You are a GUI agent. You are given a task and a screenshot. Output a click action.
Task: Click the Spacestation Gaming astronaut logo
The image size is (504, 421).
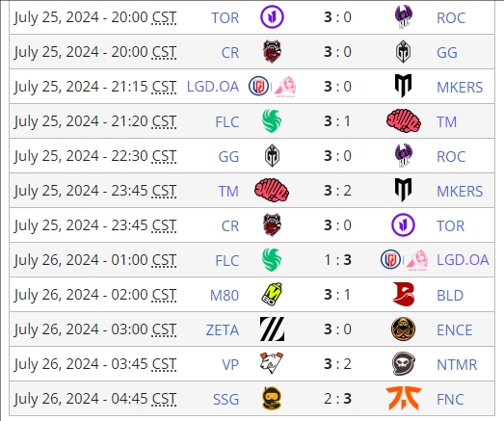click(272, 399)
